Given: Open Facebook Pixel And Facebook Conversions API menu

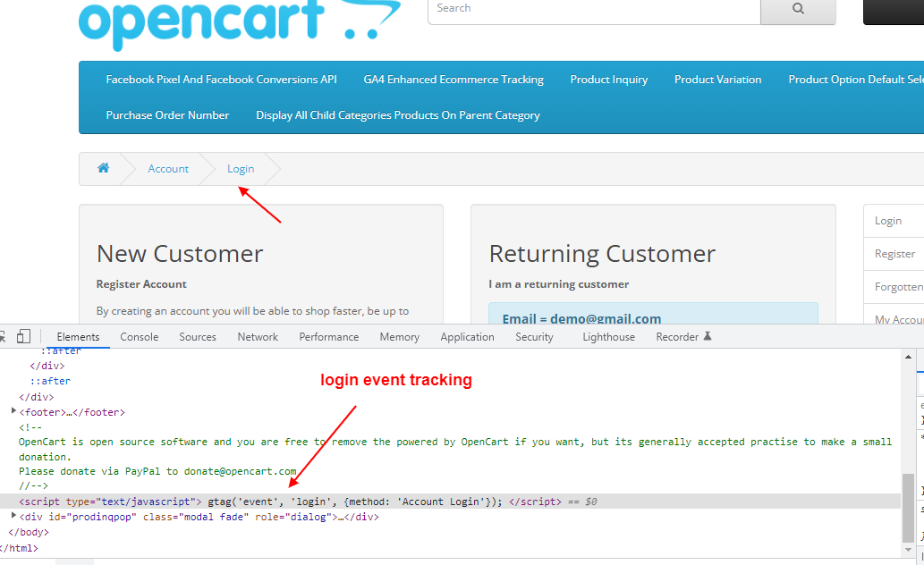Looking at the screenshot, I should click(x=222, y=80).
